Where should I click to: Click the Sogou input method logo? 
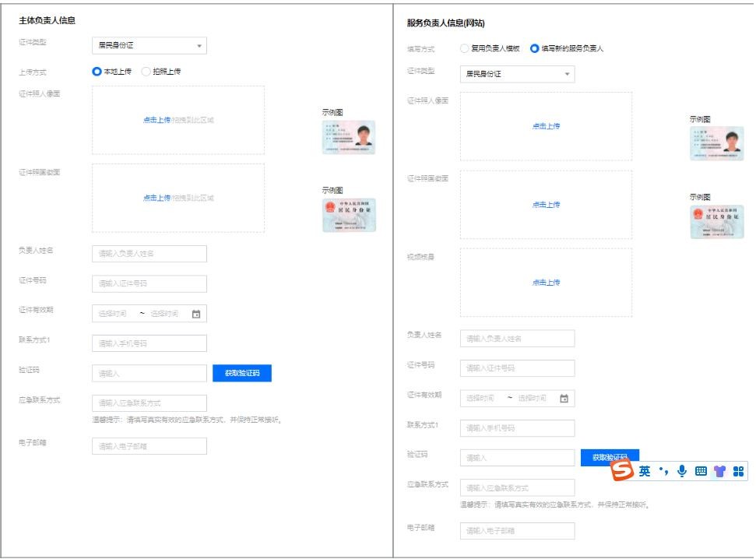pos(623,471)
